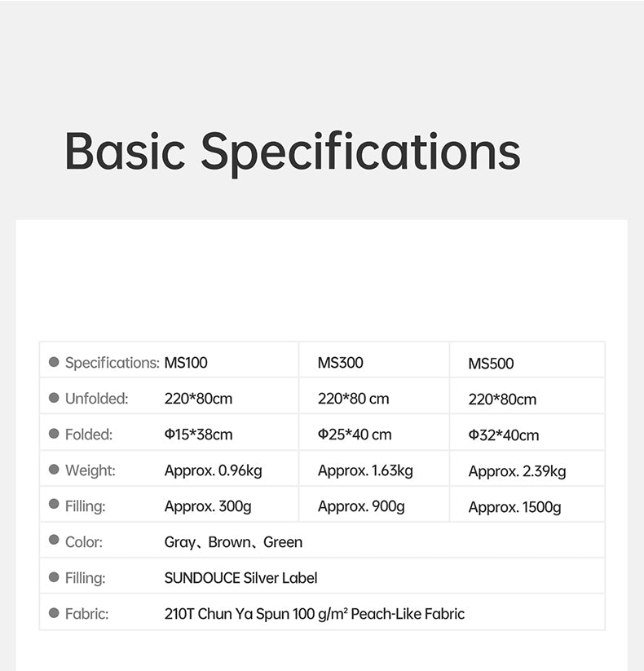
Task: Select the MS500 column header
Action: click(x=491, y=364)
